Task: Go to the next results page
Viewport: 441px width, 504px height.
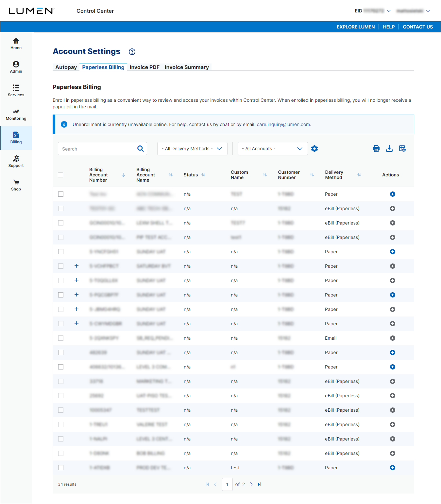Action: (251, 484)
